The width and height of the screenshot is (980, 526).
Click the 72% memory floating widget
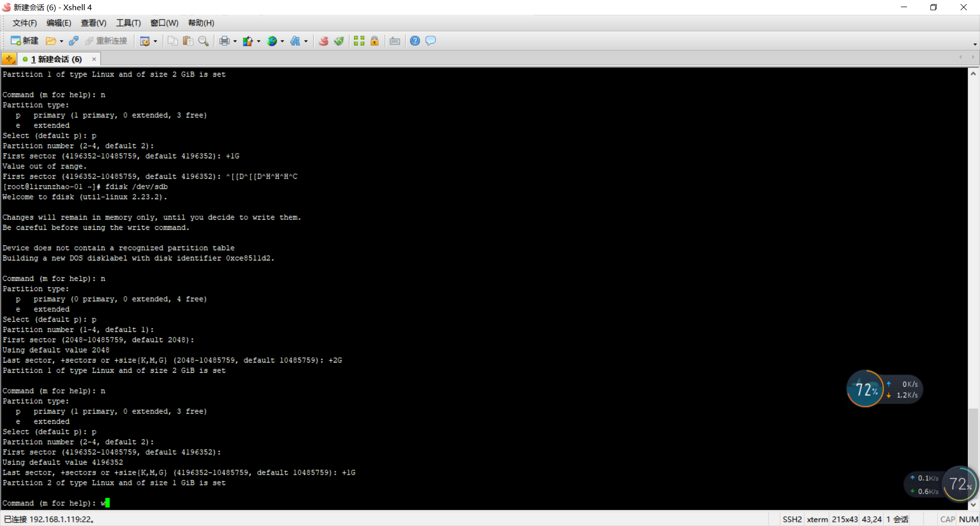pos(865,389)
